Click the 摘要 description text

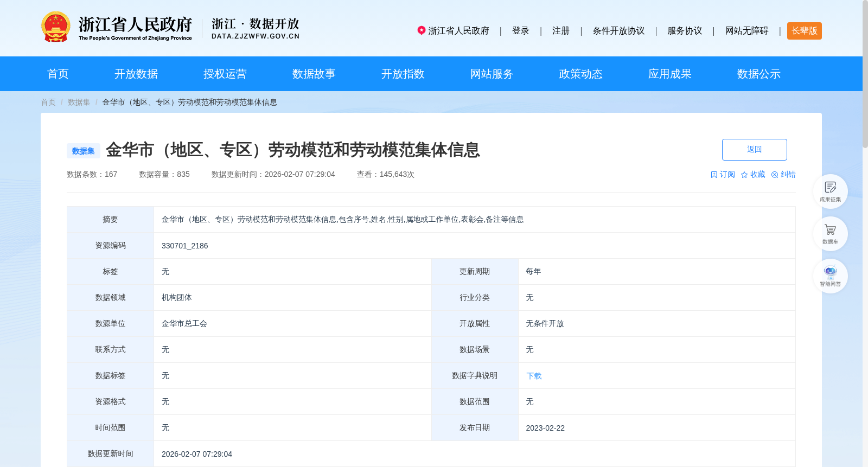coord(343,220)
